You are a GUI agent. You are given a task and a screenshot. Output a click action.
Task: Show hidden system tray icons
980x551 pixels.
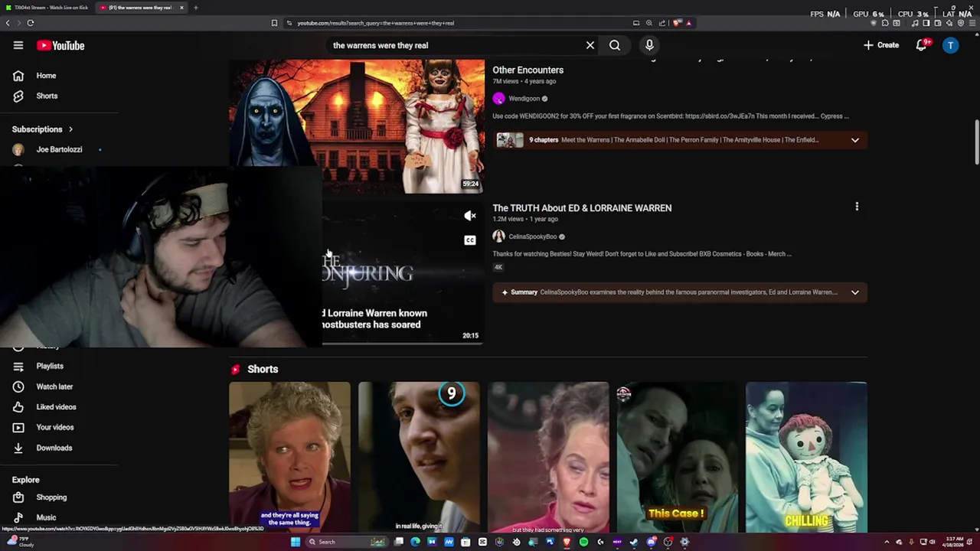[887, 542]
